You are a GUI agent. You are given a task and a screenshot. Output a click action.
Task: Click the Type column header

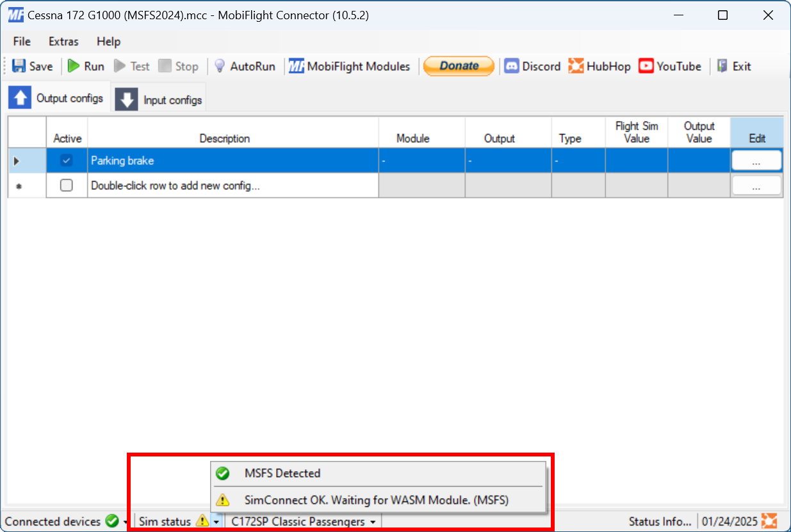click(578, 133)
